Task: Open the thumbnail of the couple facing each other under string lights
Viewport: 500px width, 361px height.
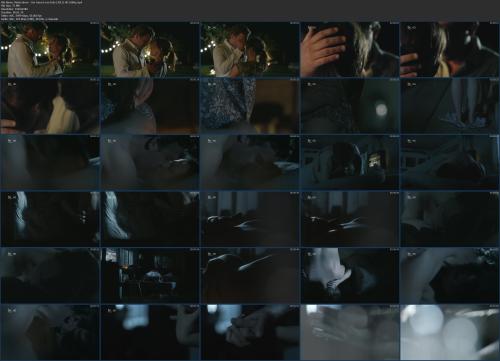Action: tap(50, 49)
